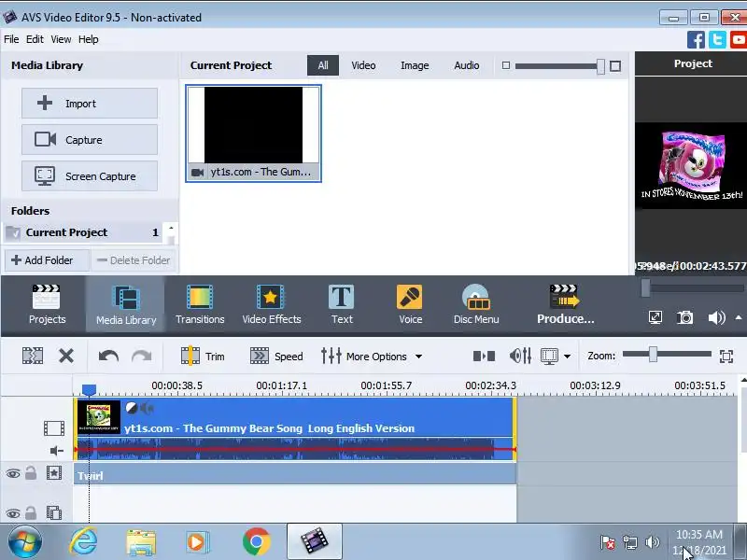This screenshot has width=747, height=560.
Task: Select the Audio filter tab
Action: (466, 65)
